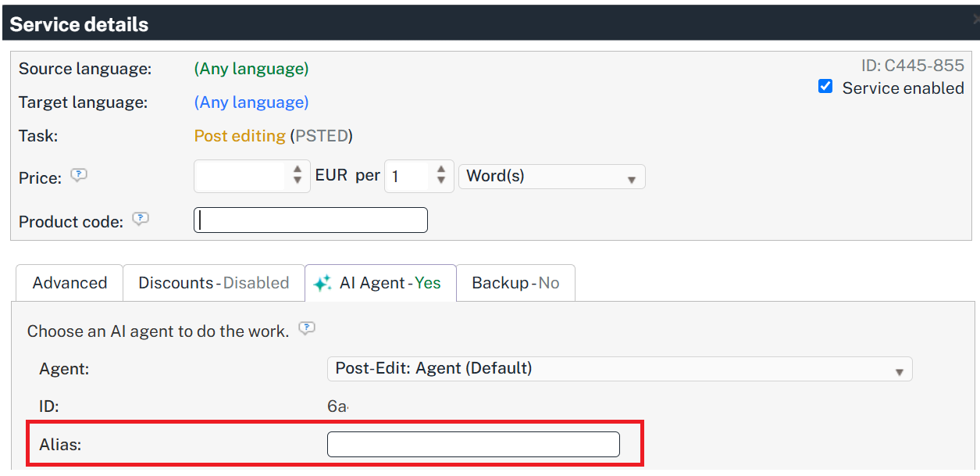The image size is (980, 476).
Task: Decrease the per-quantity value down arrow
Action: (x=441, y=181)
